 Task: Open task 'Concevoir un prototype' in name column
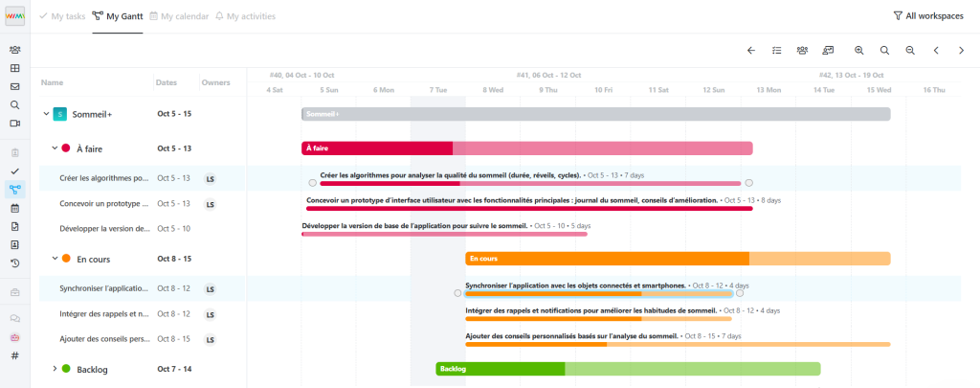point(103,204)
